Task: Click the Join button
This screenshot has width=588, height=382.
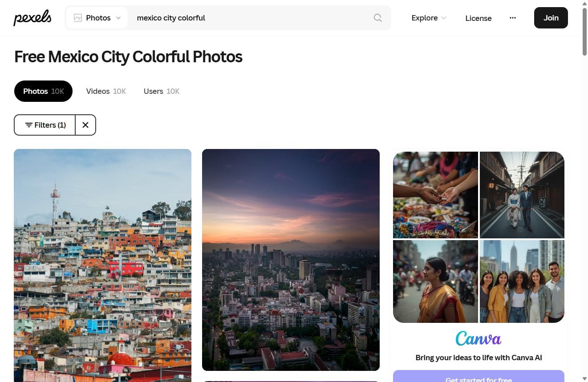Action: tap(551, 18)
